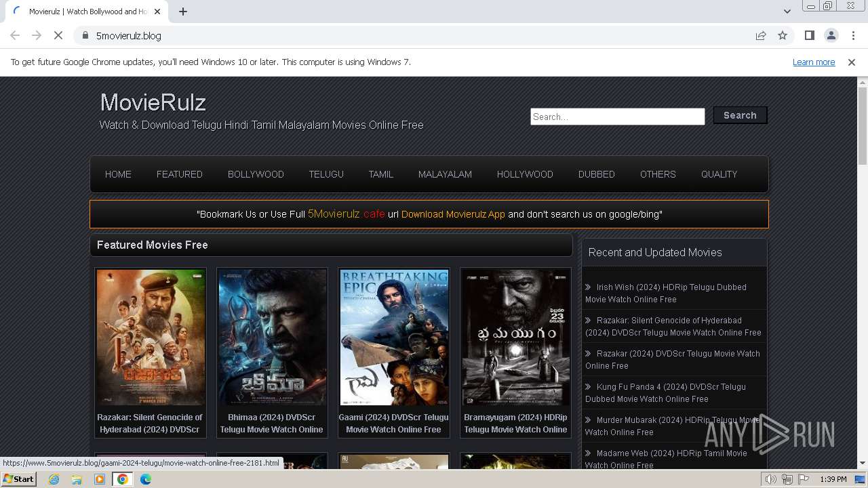868x488 pixels.
Task: Click the network tray icon
Action: tap(787, 479)
